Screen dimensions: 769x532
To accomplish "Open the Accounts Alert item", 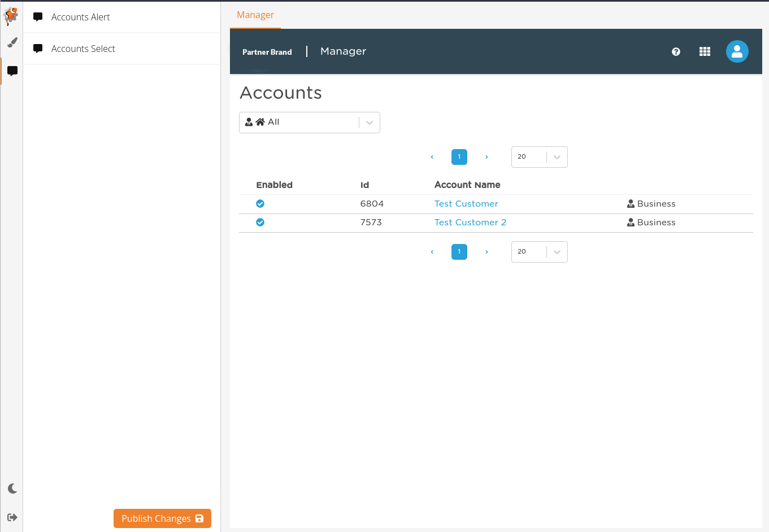I will 122,17.
